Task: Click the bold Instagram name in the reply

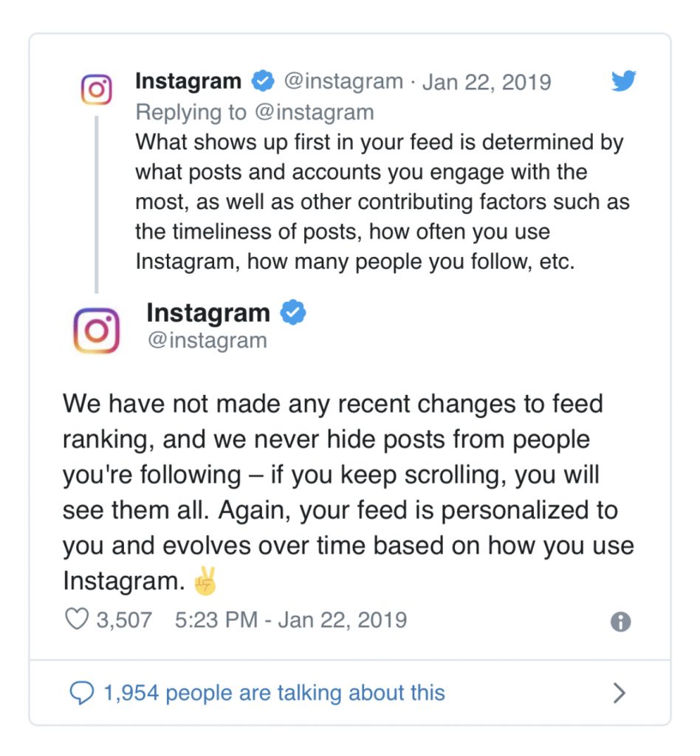Action: click(188, 81)
